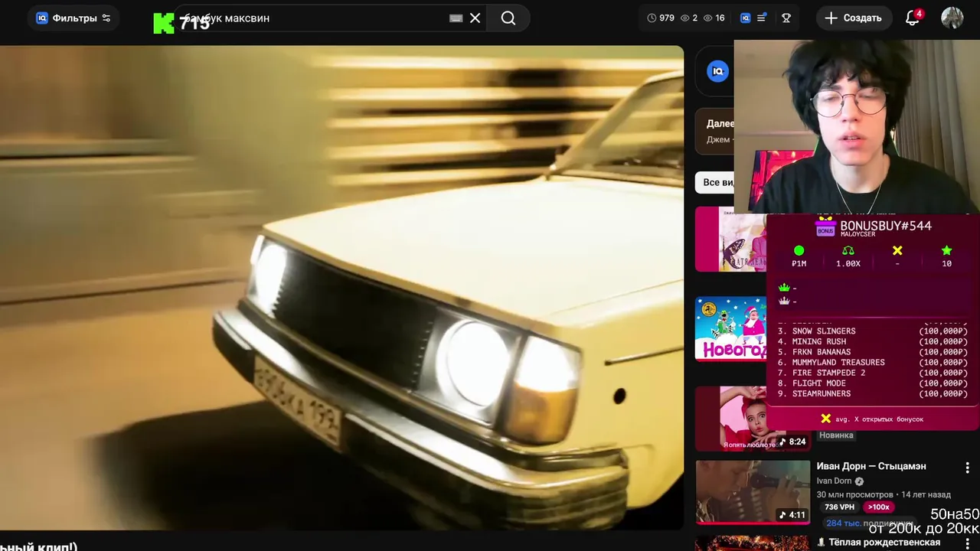Open options menu for Иван Дорн video
Screen dimensions: 980x551
coord(967,468)
